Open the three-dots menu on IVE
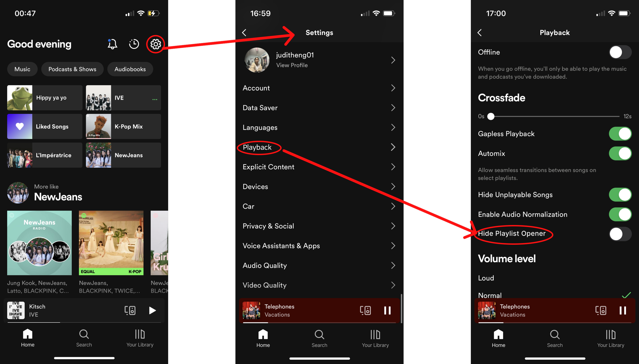This screenshot has height=364, width=639. coord(155,99)
